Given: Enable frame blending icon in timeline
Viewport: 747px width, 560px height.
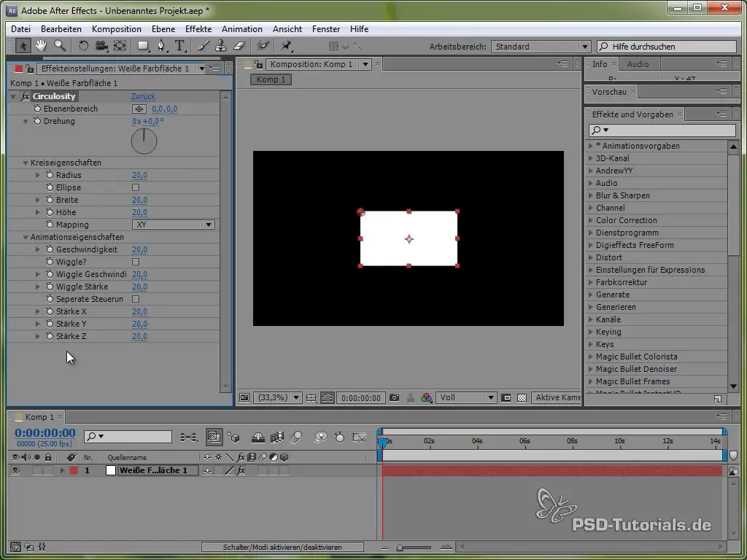Looking at the screenshot, I should (277, 437).
